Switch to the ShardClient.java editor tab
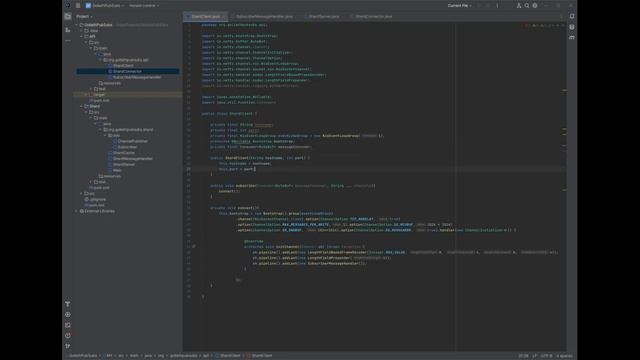 coord(205,17)
